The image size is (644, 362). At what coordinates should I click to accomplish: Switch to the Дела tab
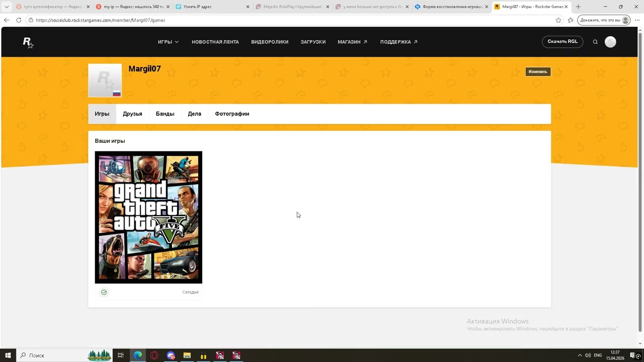(194, 114)
